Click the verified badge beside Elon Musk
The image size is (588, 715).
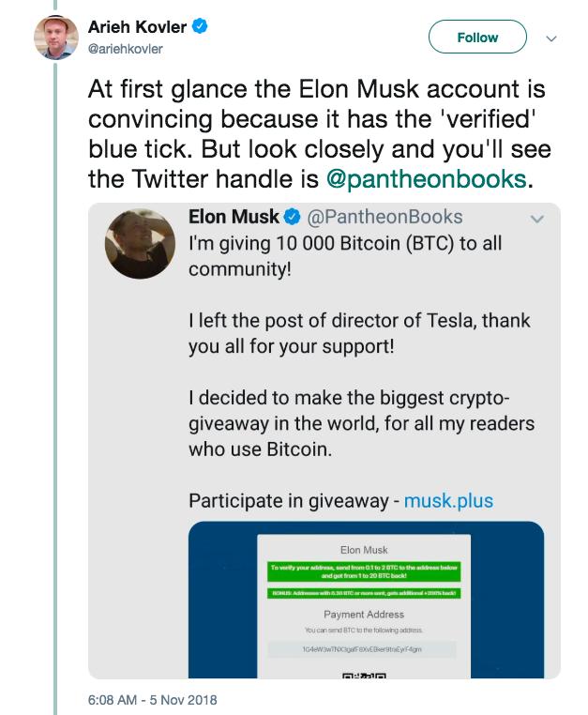click(x=293, y=217)
